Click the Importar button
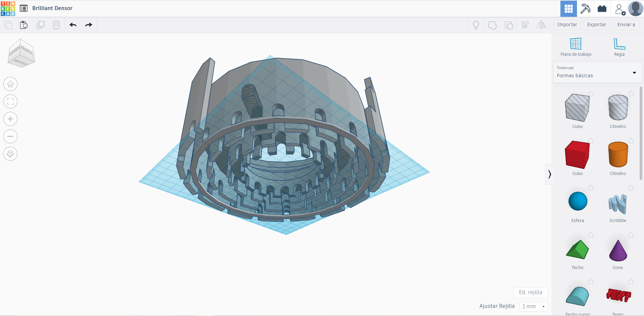The image size is (644, 316). pyautogui.click(x=567, y=25)
